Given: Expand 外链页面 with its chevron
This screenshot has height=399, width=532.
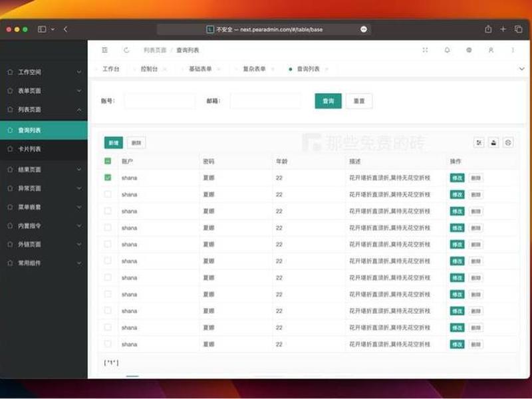Looking at the screenshot, I should (x=79, y=244).
